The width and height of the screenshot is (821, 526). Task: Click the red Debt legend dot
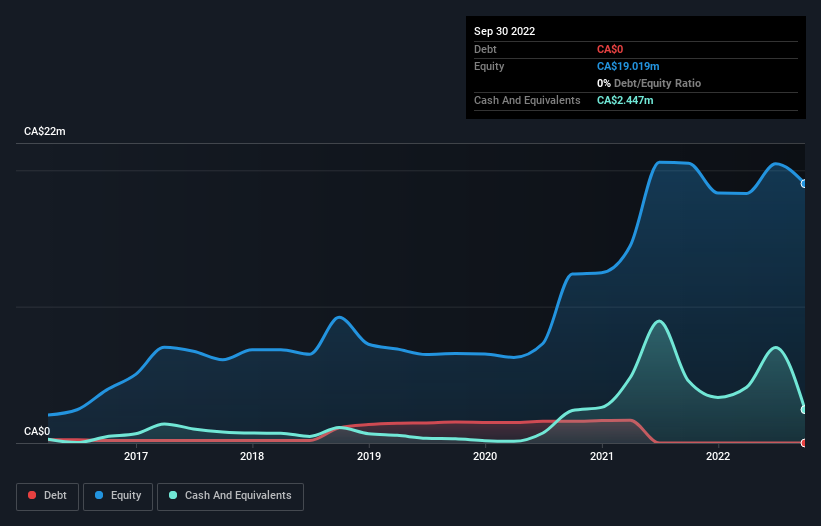pos(32,495)
